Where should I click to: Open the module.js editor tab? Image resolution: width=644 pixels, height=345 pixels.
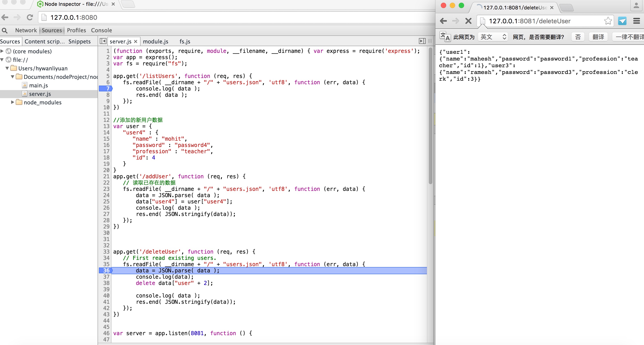pyautogui.click(x=156, y=41)
